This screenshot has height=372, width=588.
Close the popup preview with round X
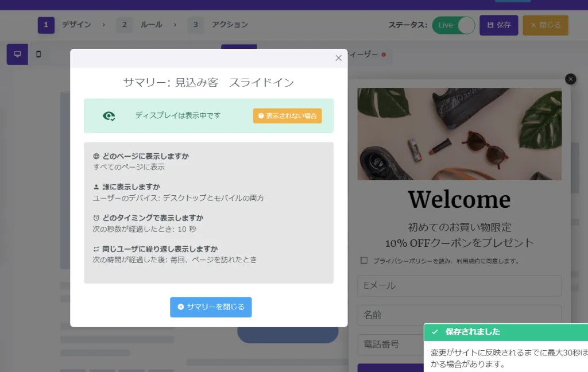[x=570, y=79]
